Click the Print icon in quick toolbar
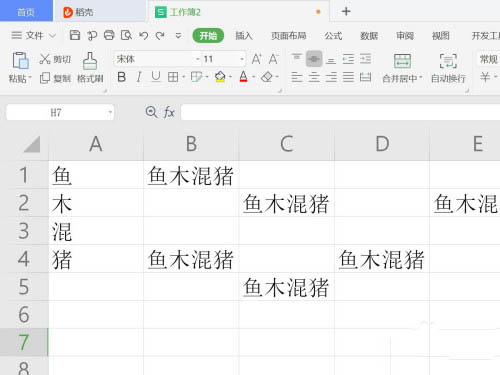 [109, 35]
